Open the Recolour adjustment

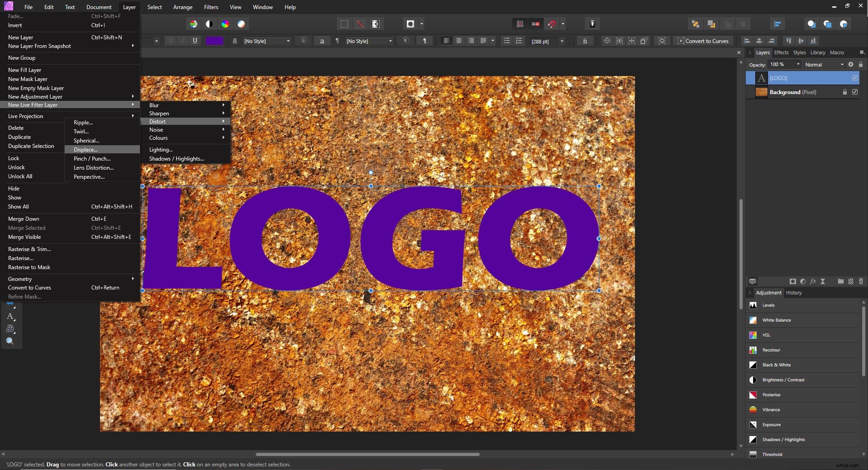(x=771, y=350)
